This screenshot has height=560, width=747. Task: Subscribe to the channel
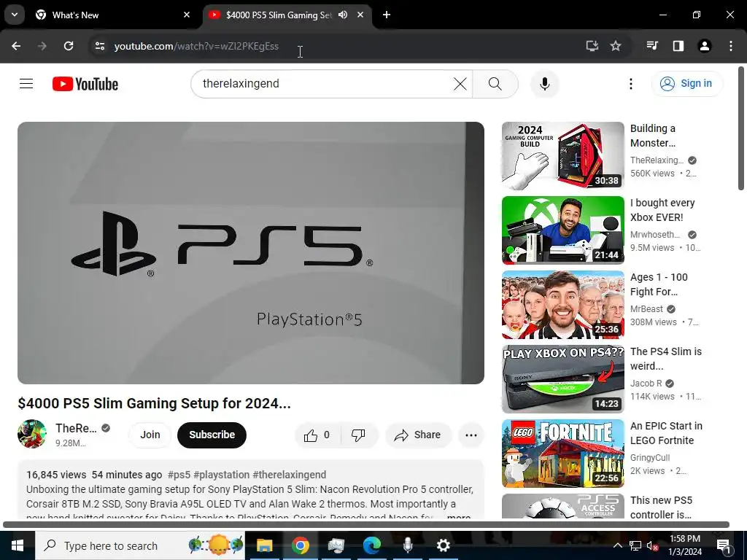212,435
